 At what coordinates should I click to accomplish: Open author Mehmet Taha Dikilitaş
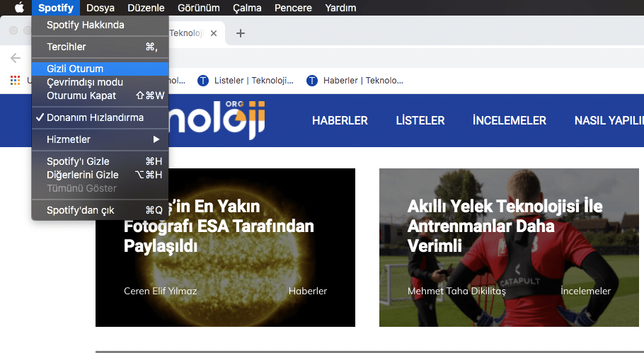point(456,291)
